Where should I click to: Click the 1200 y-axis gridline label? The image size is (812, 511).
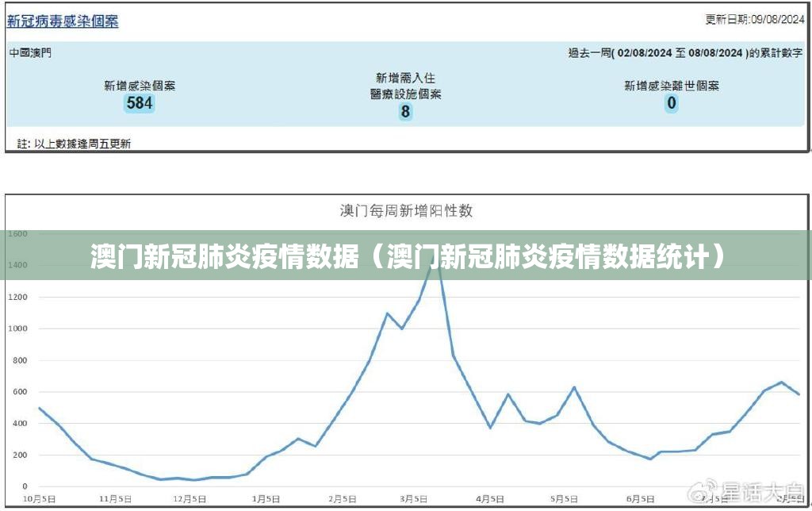[x=16, y=297]
